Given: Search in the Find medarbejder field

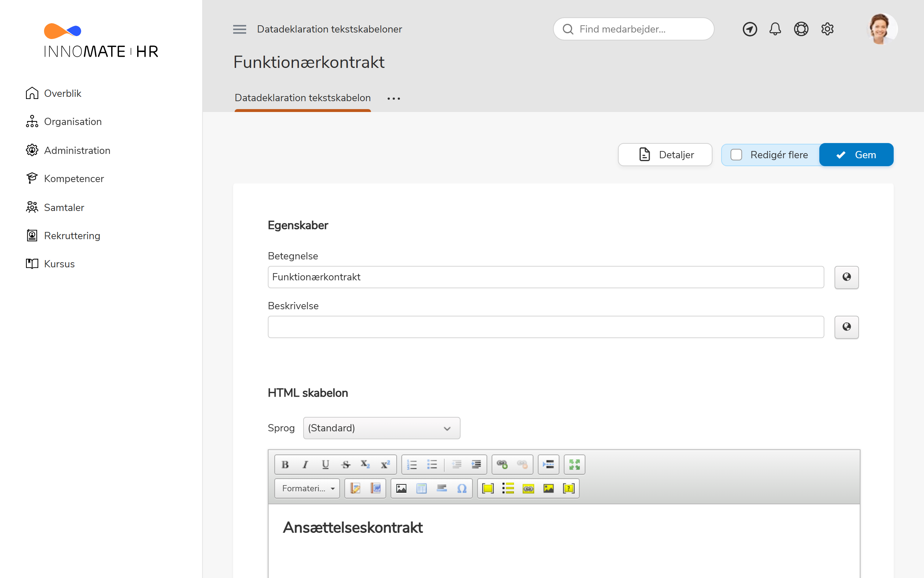Looking at the screenshot, I should click(x=633, y=29).
